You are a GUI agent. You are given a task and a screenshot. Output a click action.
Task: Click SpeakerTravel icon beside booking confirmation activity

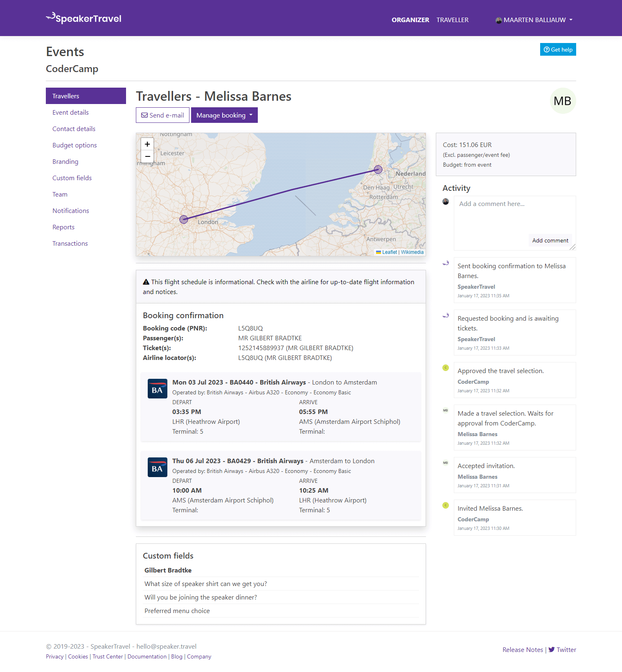tap(446, 263)
